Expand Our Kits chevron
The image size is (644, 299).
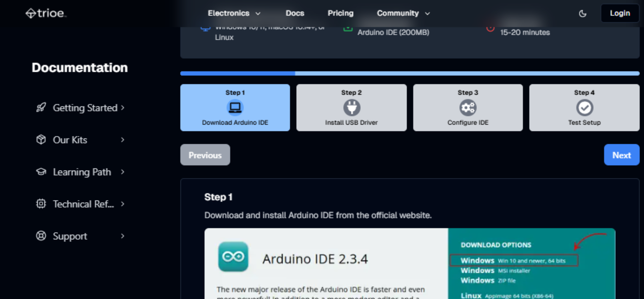pyautogui.click(x=123, y=140)
